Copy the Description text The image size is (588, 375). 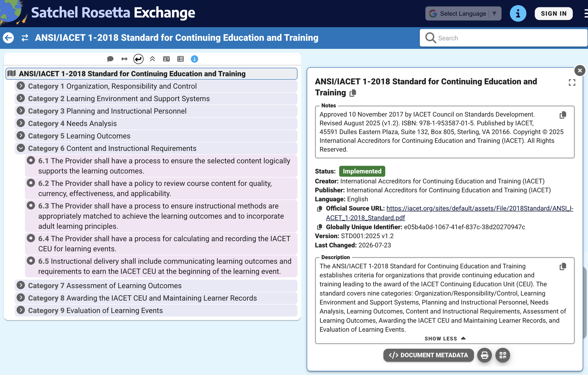563,266
